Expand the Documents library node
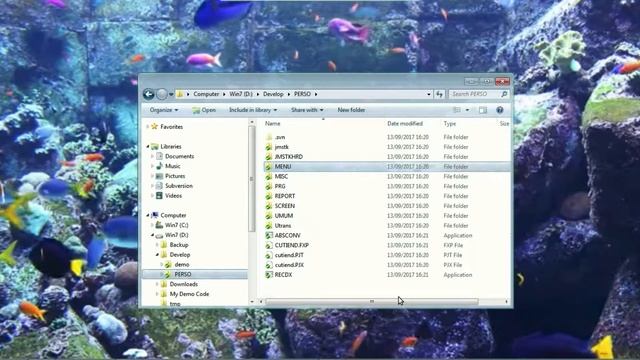 coord(153,156)
